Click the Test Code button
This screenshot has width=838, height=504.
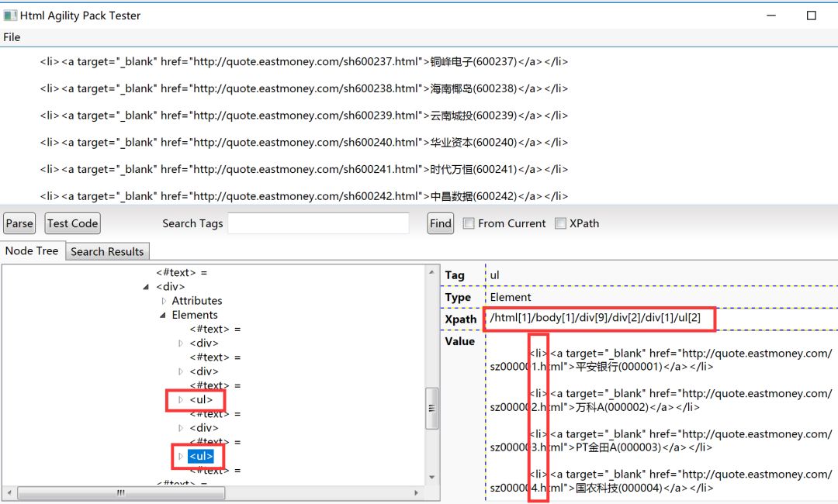tap(73, 223)
